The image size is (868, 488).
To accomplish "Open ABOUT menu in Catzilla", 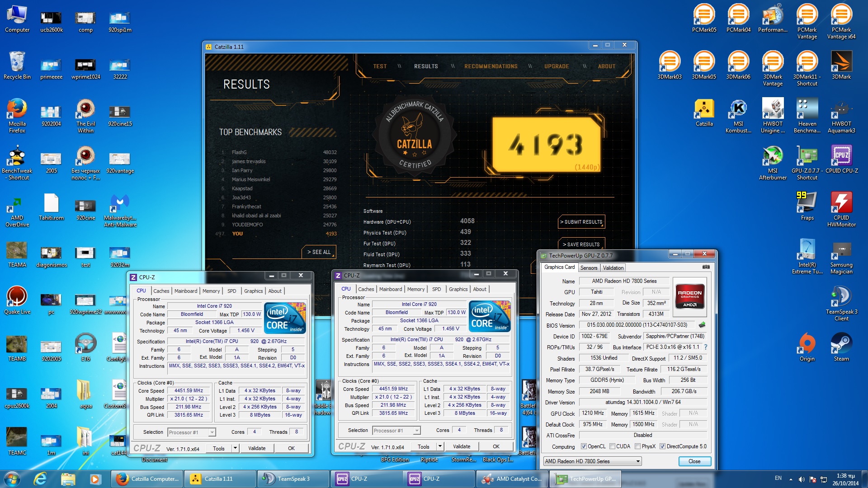I will pyautogui.click(x=607, y=66).
